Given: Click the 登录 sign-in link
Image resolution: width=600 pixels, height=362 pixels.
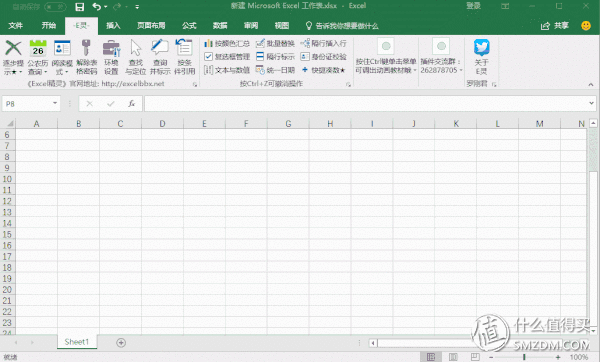Looking at the screenshot, I should (x=473, y=6).
